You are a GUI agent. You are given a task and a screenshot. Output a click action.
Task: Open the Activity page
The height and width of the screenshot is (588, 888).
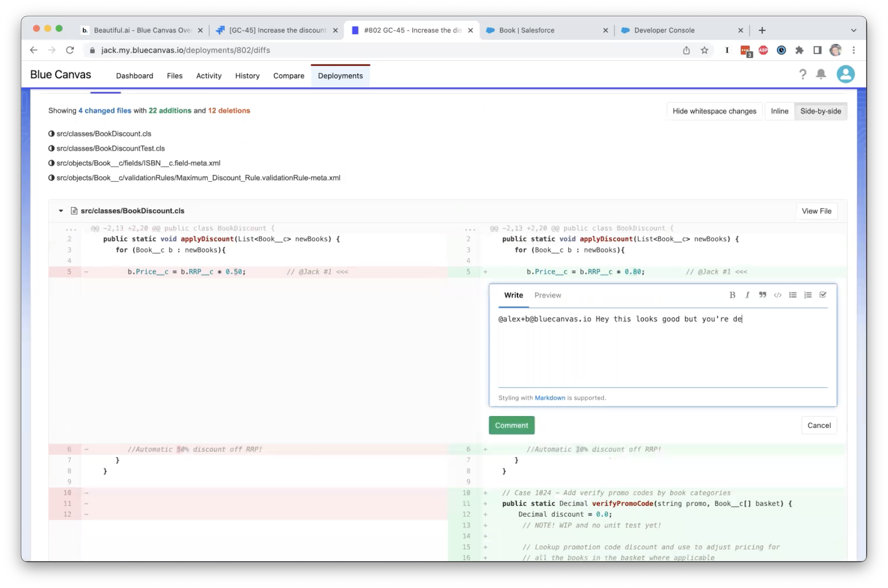[209, 76]
